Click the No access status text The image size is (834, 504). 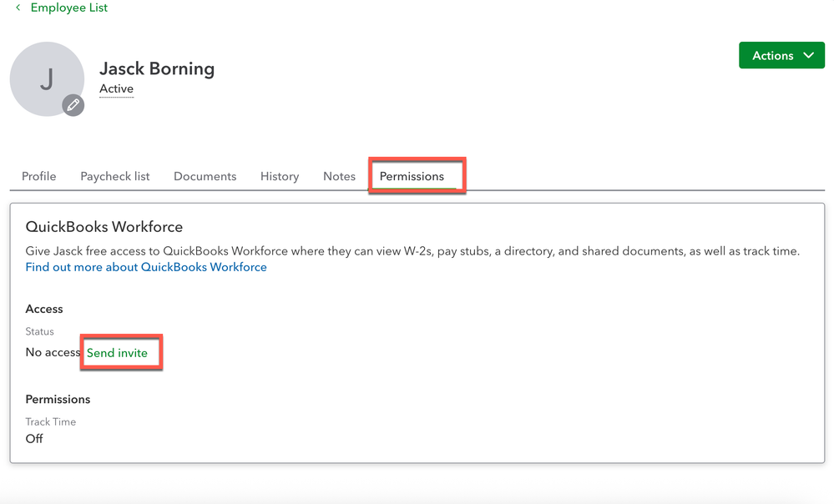pos(53,352)
